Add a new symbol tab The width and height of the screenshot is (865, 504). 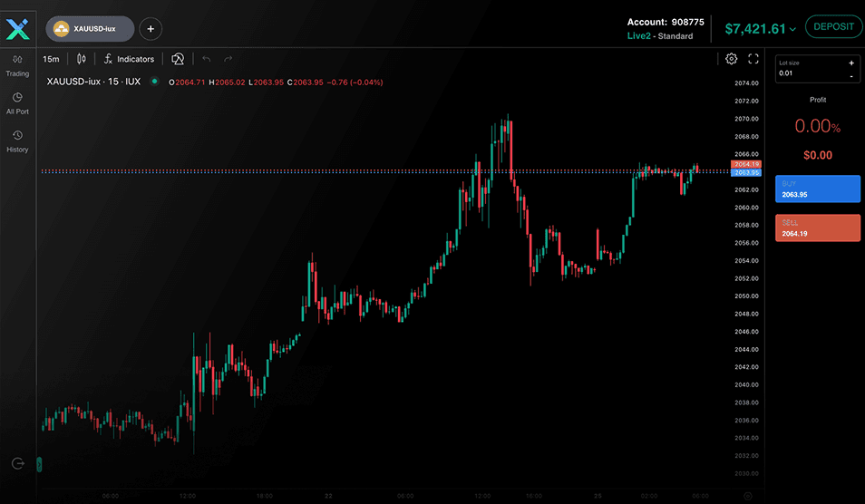pyautogui.click(x=151, y=29)
